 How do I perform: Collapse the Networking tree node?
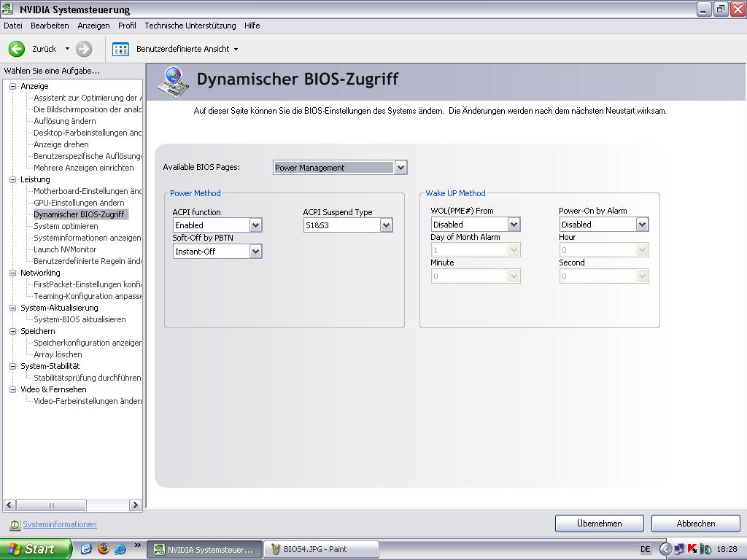13,273
